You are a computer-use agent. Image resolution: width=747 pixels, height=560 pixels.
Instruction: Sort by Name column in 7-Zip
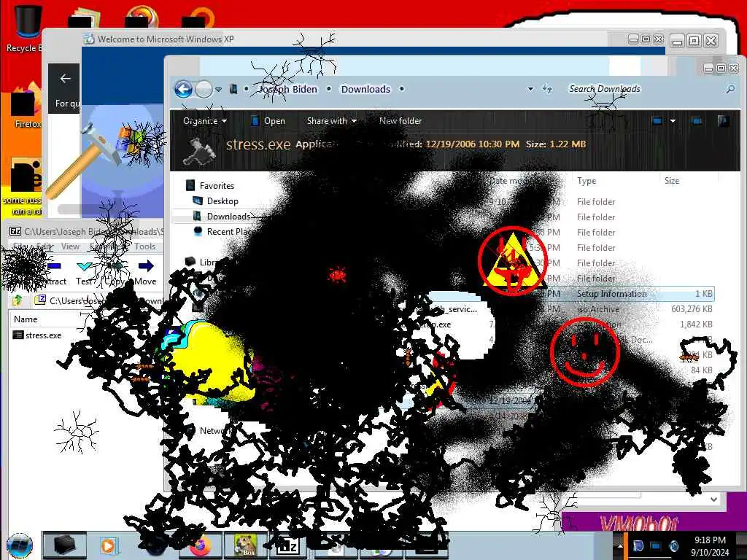[x=26, y=319]
